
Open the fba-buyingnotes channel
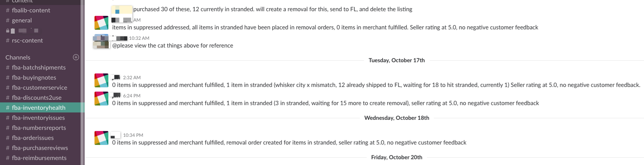pyautogui.click(x=34, y=77)
